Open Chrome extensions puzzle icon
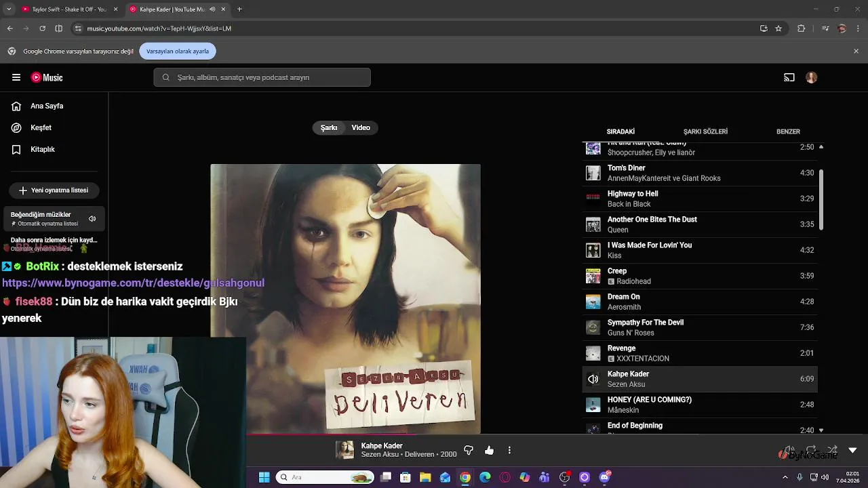 (802, 28)
